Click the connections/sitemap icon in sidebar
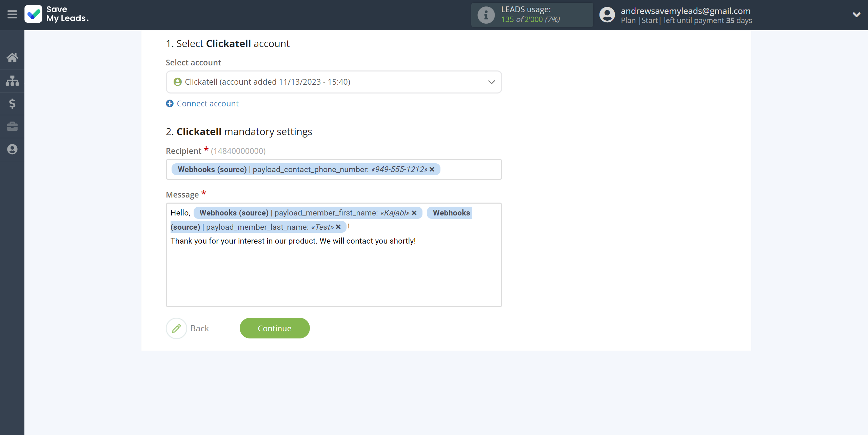 point(12,80)
